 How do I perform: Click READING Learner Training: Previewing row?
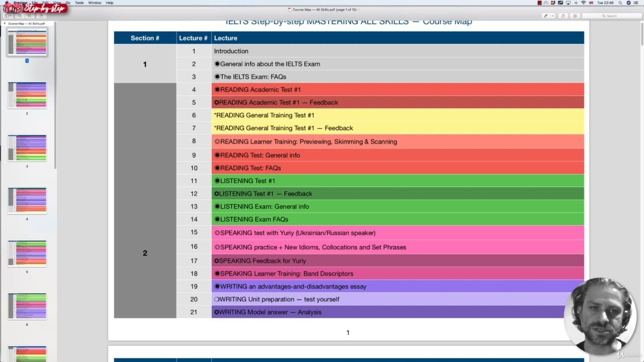coord(398,141)
